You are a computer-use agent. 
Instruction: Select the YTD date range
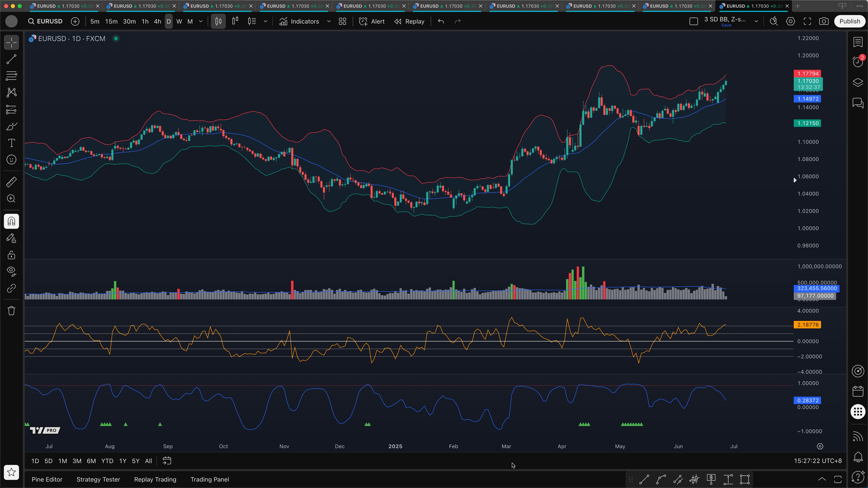(x=107, y=461)
